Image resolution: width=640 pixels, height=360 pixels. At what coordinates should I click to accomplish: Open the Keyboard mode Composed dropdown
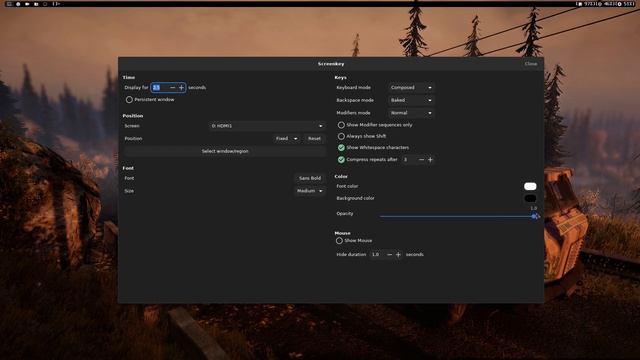point(411,88)
